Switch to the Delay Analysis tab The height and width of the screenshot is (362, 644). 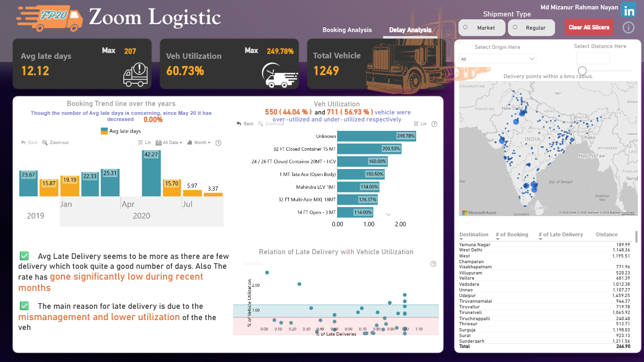pyautogui.click(x=411, y=30)
